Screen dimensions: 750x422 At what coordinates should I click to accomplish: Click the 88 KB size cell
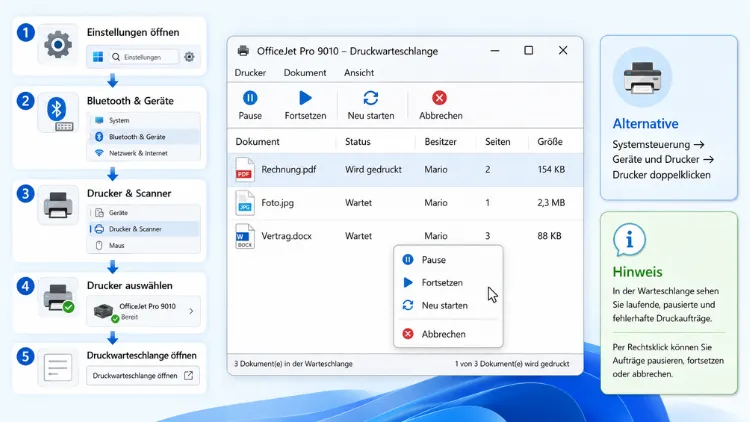point(549,236)
